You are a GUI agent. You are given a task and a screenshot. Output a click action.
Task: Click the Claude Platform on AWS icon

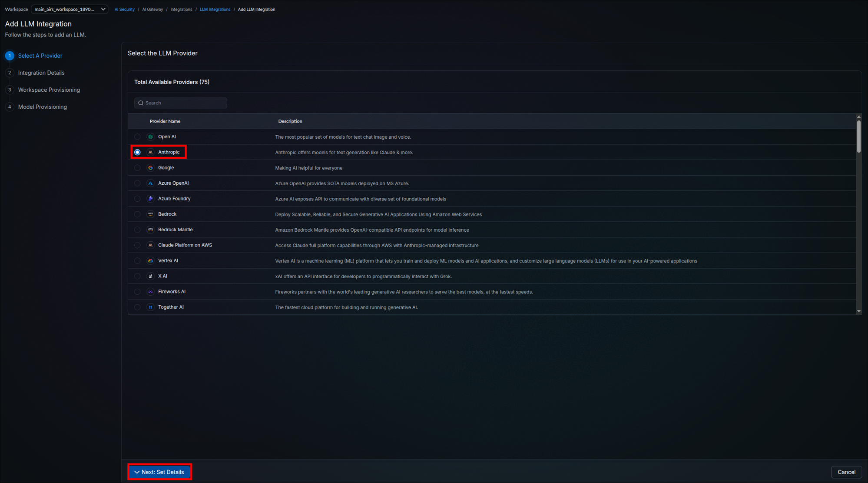[150, 245]
